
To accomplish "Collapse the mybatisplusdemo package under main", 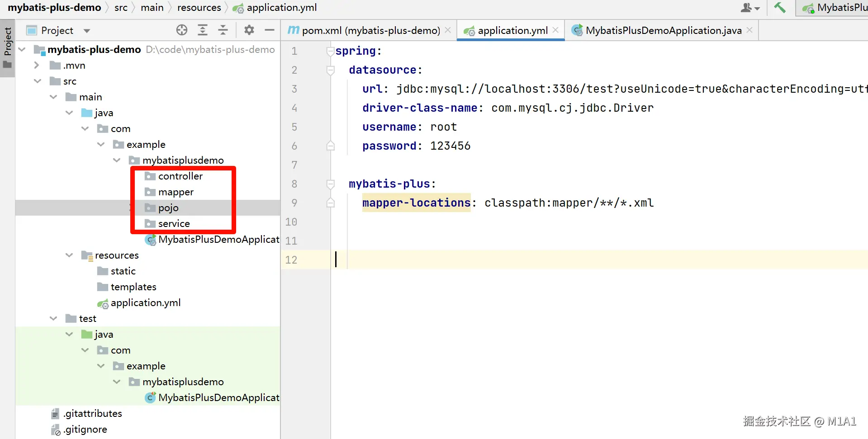I will click(x=117, y=160).
